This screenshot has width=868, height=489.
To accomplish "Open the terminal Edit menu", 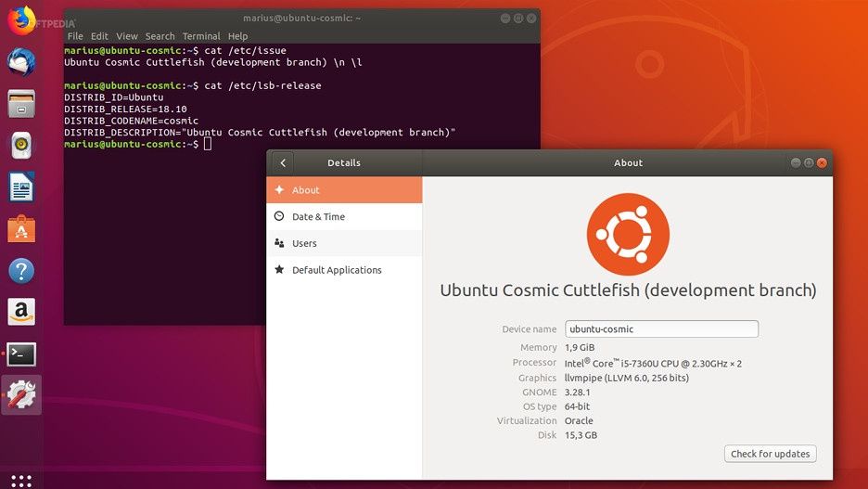I will [99, 36].
